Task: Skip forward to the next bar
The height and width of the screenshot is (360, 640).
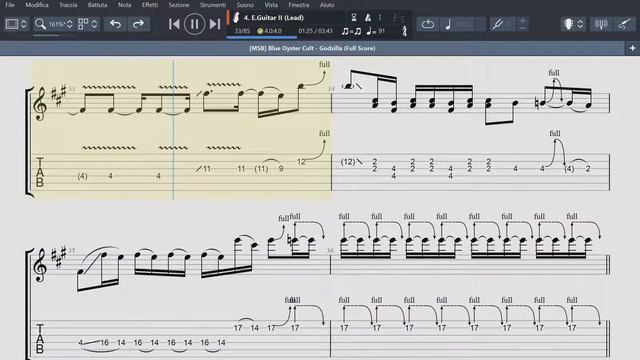Action: click(215, 24)
